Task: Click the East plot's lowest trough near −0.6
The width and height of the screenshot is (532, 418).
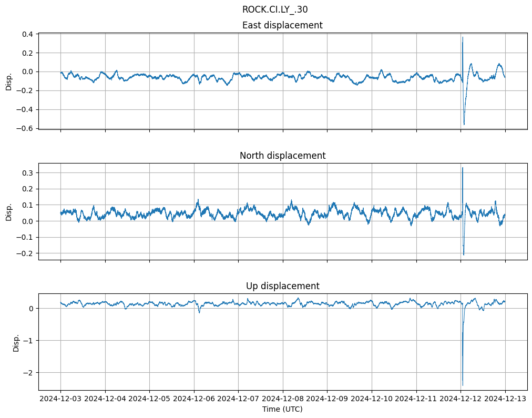Action: [x=464, y=124]
